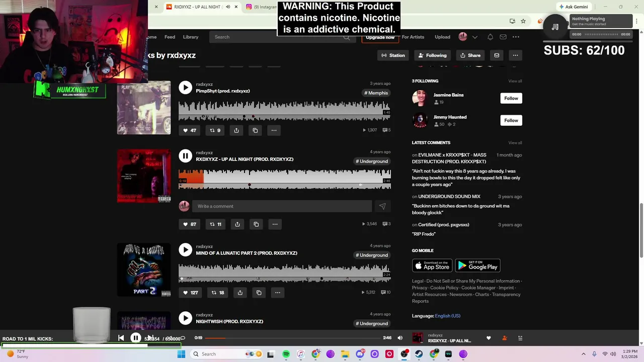View all following list

[515, 81]
